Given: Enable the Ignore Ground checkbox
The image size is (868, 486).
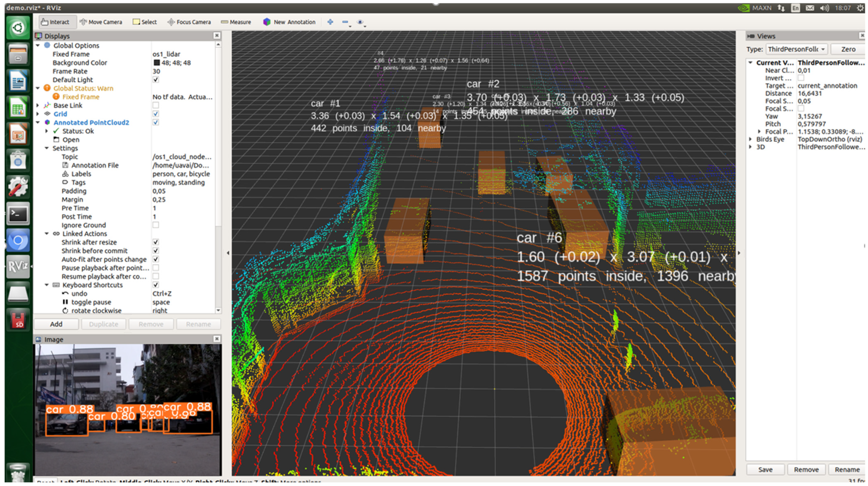Looking at the screenshot, I should (156, 225).
